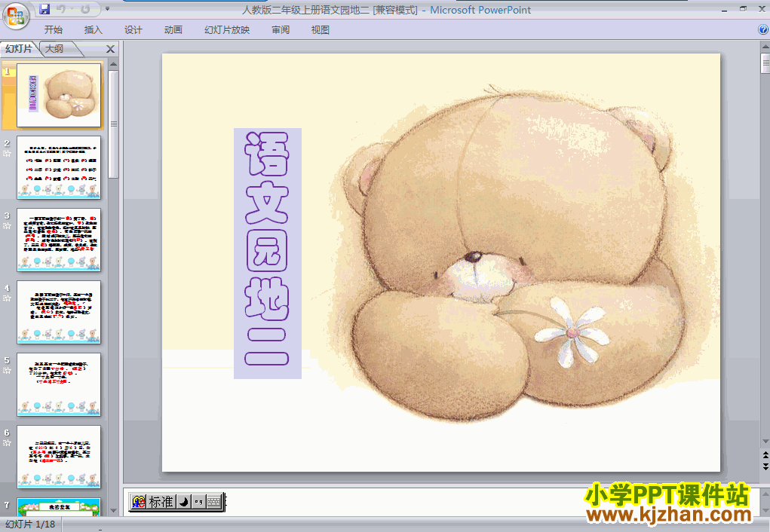Open the 视图 ribbon tab
Screen dimensions: 770x532
pyautogui.click(x=321, y=30)
